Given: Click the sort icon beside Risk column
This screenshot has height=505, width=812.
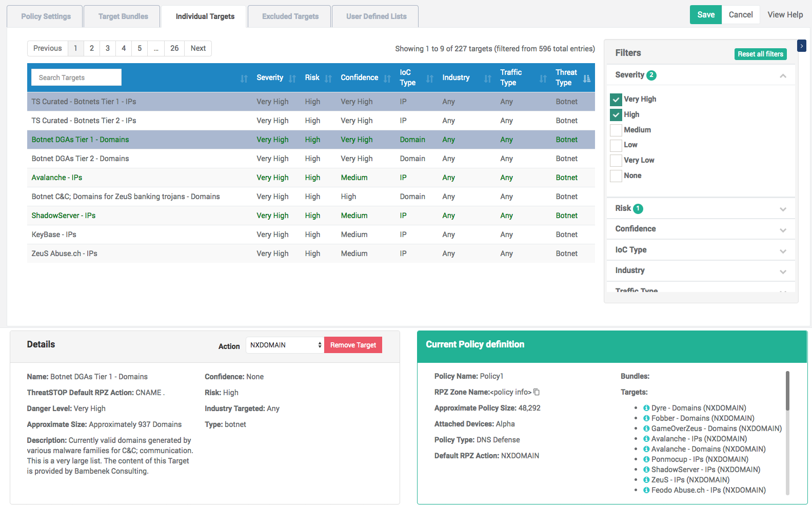Looking at the screenshot, I should (328, 79).
